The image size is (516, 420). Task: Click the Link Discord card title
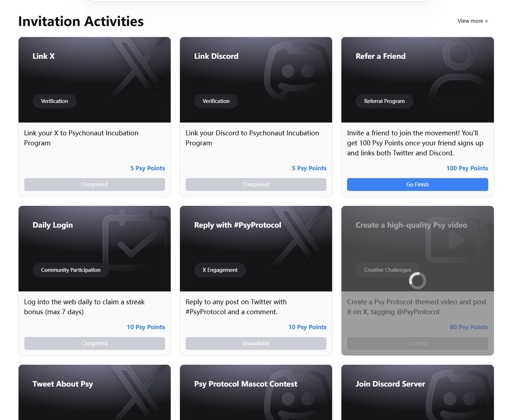tap(216, 56)
